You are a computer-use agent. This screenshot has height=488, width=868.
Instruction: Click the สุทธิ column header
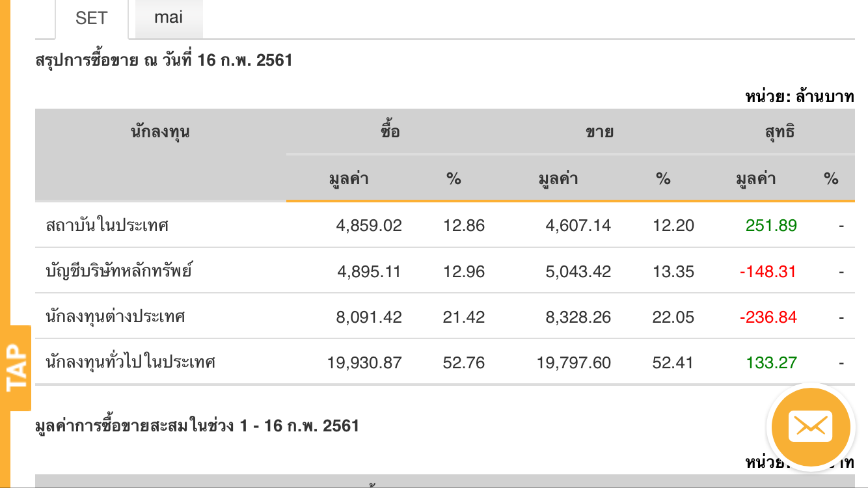(780, 132)
